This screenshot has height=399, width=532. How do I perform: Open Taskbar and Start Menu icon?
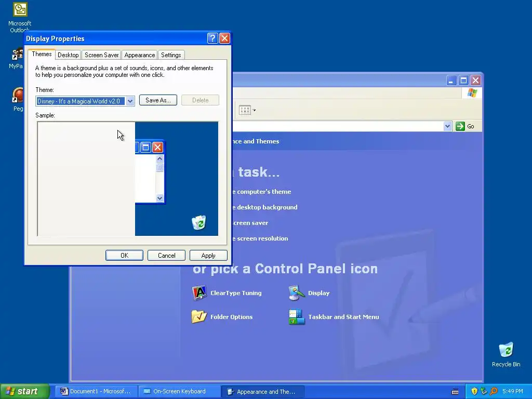297,317
